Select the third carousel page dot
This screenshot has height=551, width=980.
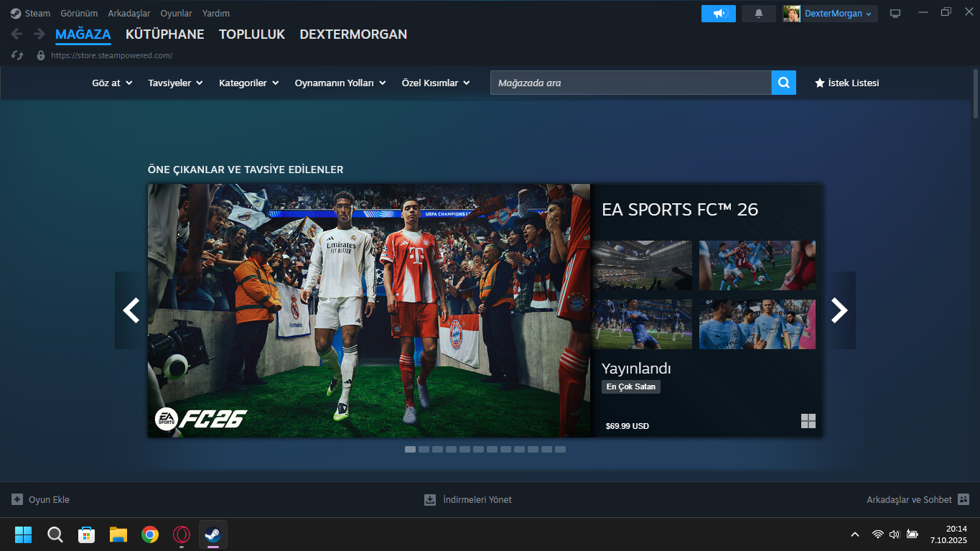click(437, 449)
